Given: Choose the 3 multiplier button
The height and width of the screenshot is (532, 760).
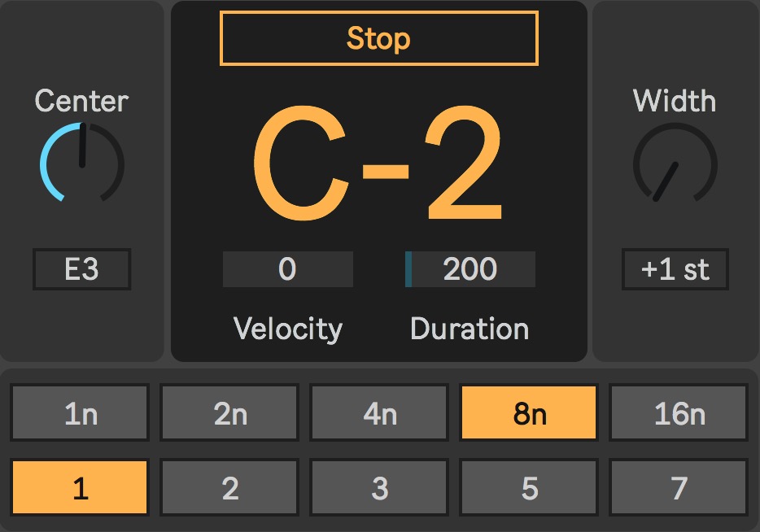Looking at the screenshot, I should tap(379, 488).
